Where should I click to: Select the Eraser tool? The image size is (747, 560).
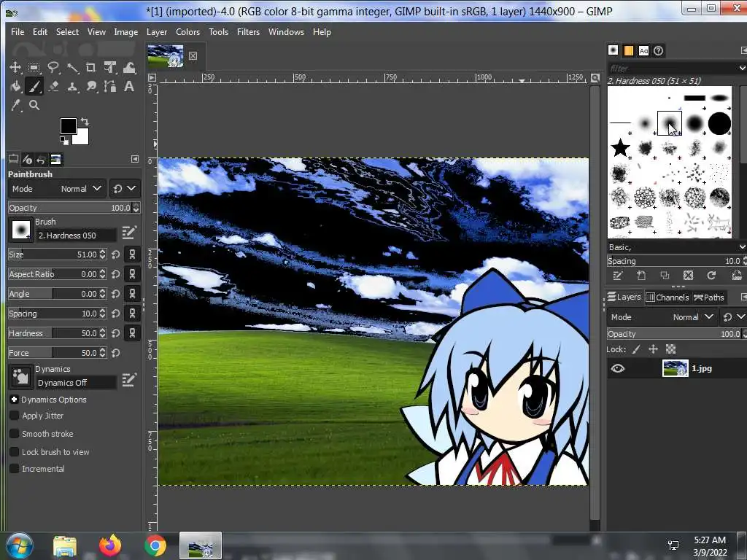[x=53, y=86]
